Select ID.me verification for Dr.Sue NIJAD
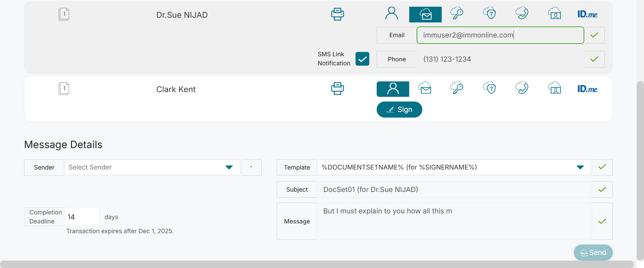Viewport: 644px width, 268px height. (587, 14)
